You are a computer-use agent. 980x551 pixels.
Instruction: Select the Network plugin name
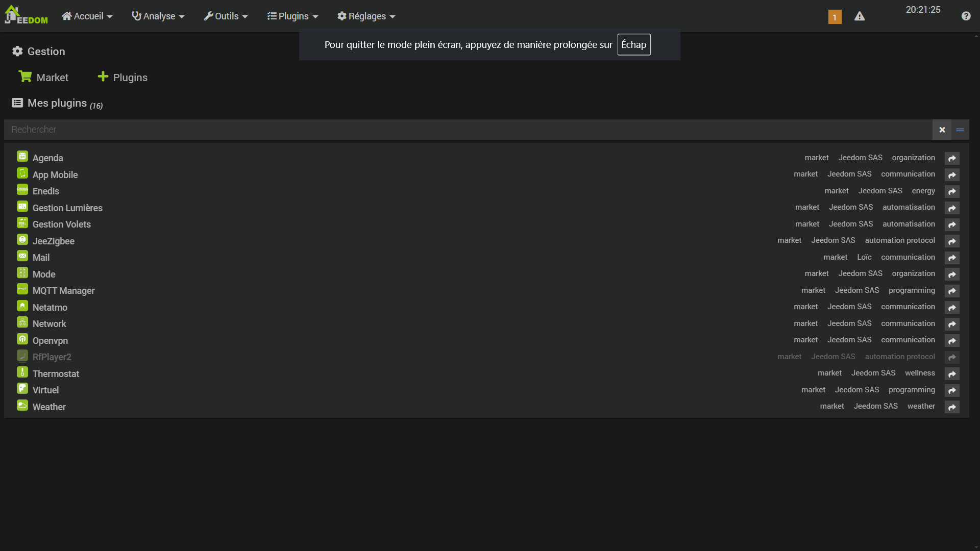click(50, 324)
